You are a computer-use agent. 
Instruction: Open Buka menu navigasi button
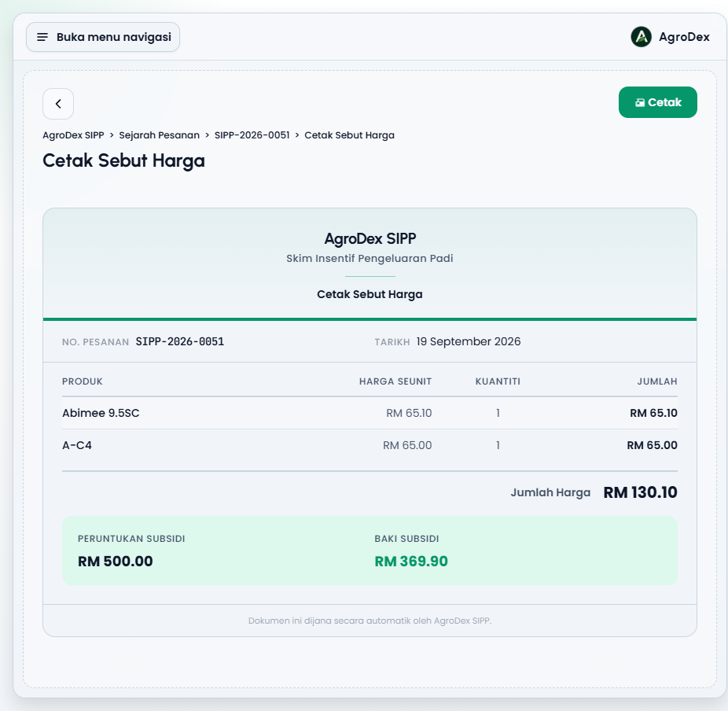(x=103, y=37)
